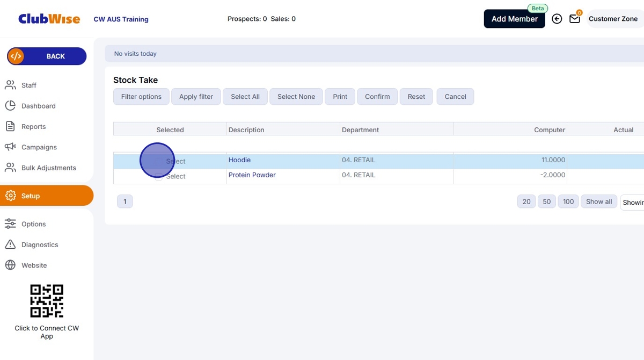This screenshot has width=644, height=360.
Task: Click the Selected column header
Action: (170, 130)
